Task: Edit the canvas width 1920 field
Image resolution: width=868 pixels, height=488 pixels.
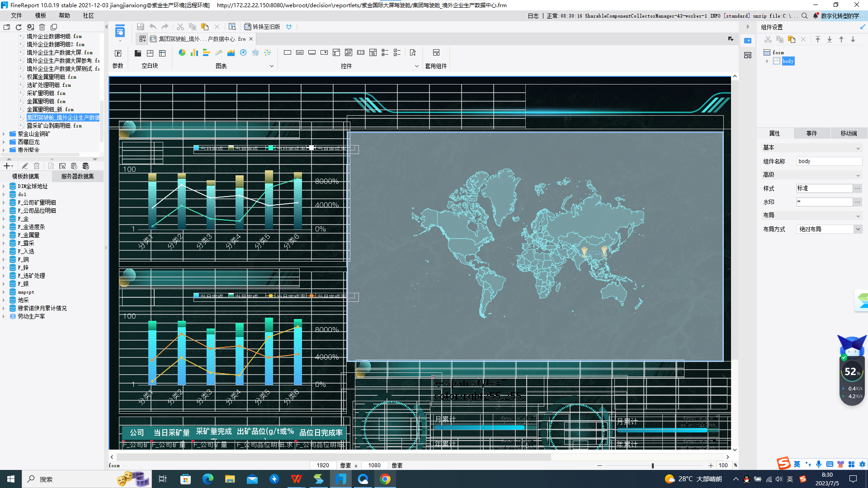Action: (x=323, y=465)
